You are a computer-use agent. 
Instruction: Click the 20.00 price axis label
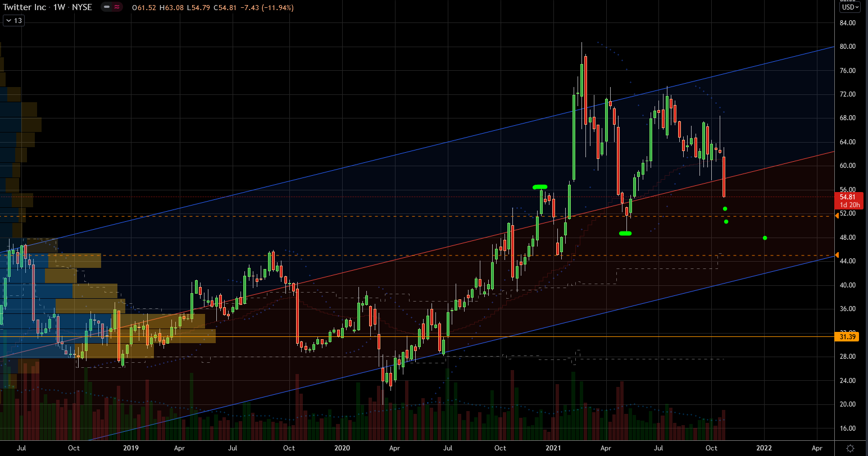[x=848, y=404]
